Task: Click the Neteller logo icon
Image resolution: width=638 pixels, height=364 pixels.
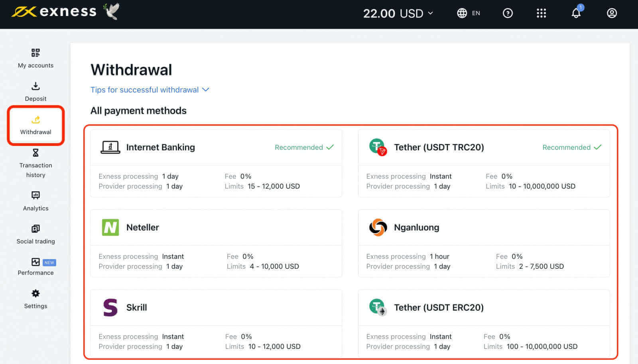Action: tap(110, 227)
